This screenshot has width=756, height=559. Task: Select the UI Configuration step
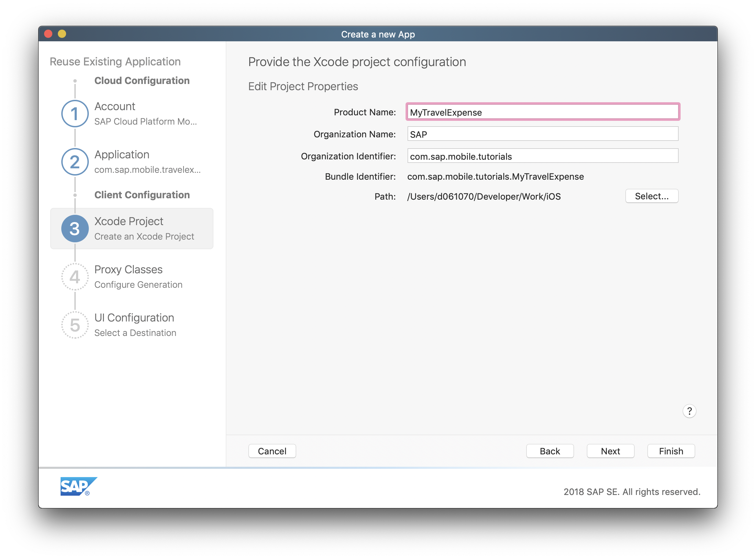[x=132, y=325]
